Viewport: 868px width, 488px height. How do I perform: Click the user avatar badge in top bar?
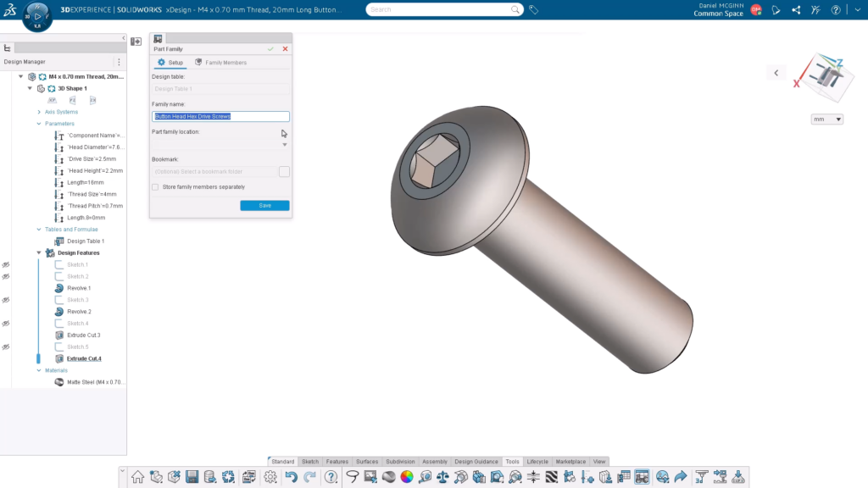click(756, 9)
